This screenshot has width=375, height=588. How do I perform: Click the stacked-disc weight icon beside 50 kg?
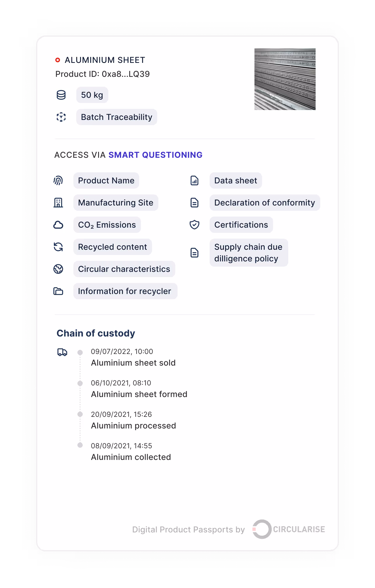61,95
